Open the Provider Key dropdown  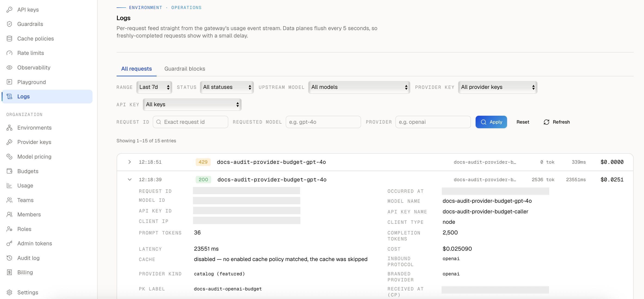(x=498, y=87)
